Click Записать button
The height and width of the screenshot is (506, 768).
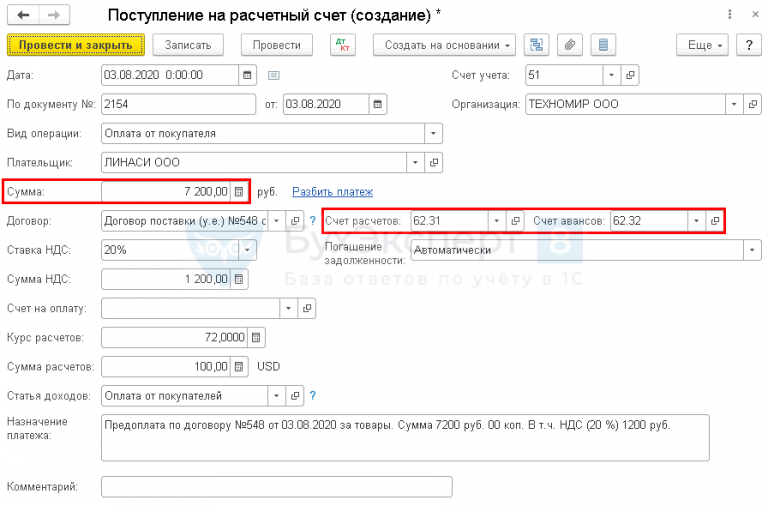[188, 45]
